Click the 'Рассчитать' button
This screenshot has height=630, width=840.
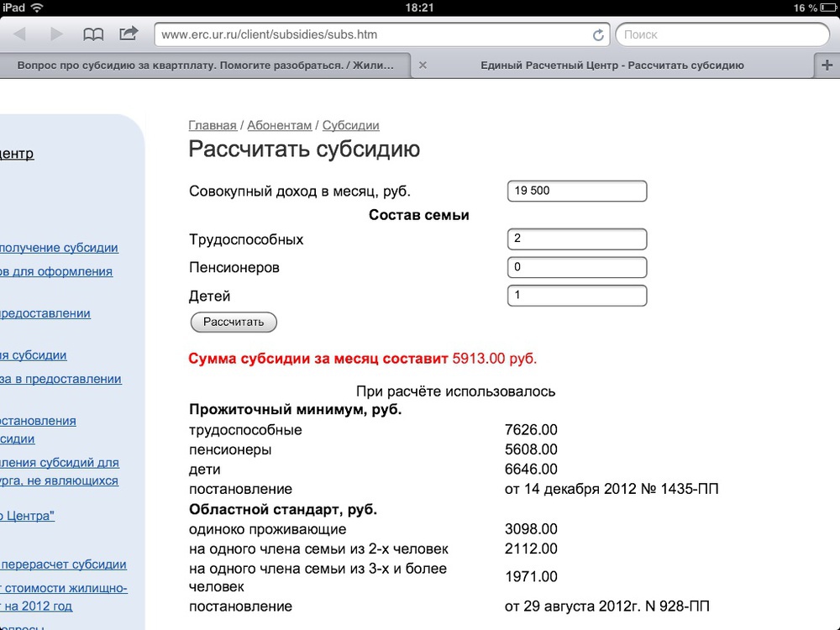click(x=234, y=322)
